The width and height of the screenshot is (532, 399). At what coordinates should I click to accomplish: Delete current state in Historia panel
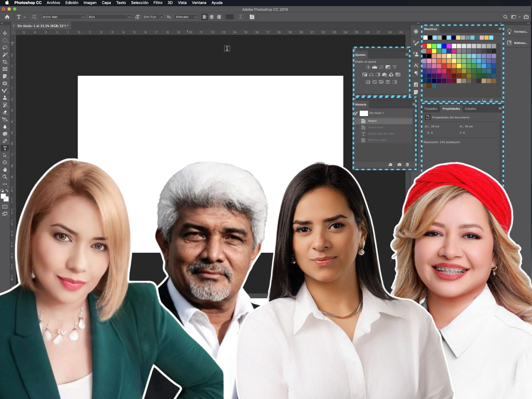tap(407, 165)
